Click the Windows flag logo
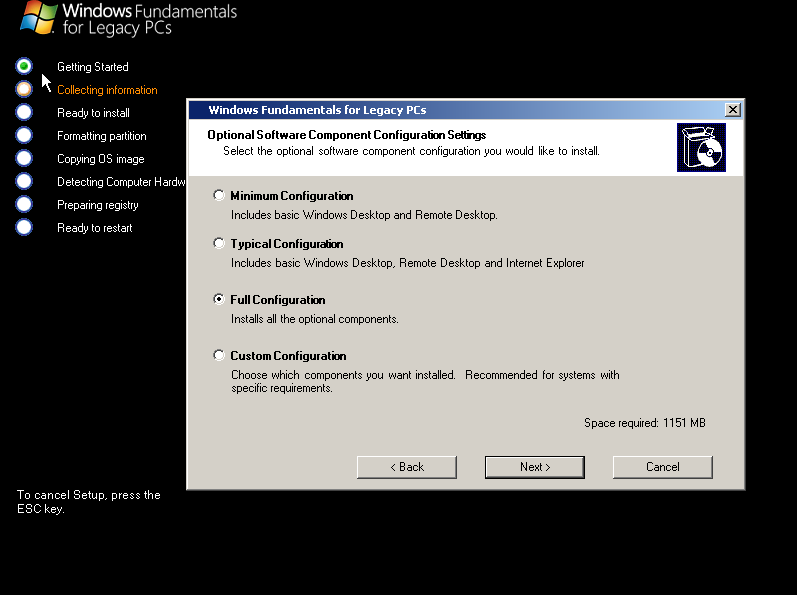 tap(39, 18)
